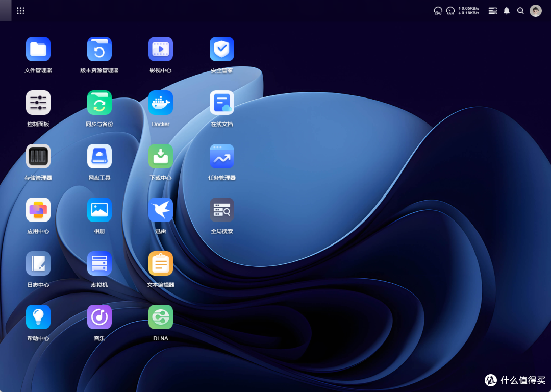Open the 日志中心 log center
The height and width of the screenshot is (392, 551).
click(38, 263)
